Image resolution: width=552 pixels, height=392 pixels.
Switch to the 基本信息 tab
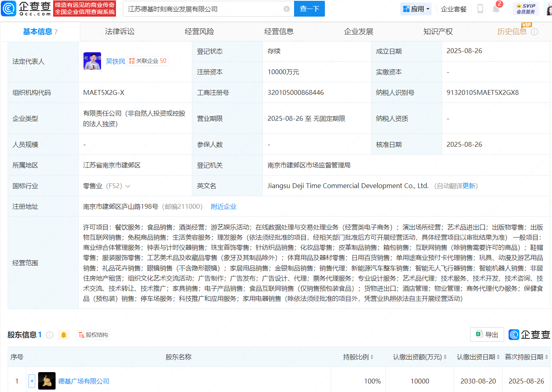(x=40, y=32)
